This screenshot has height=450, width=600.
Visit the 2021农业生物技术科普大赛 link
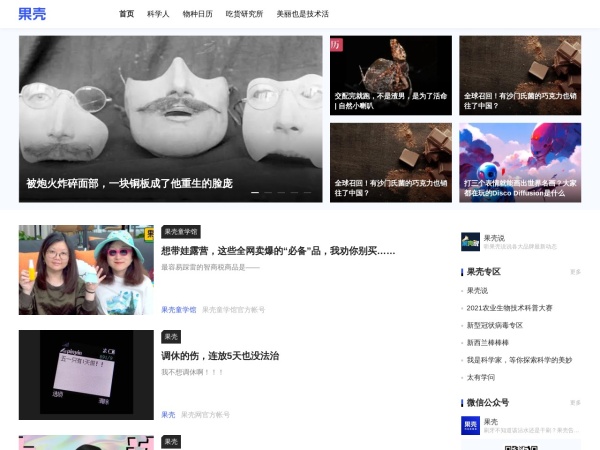pos(509,308)
